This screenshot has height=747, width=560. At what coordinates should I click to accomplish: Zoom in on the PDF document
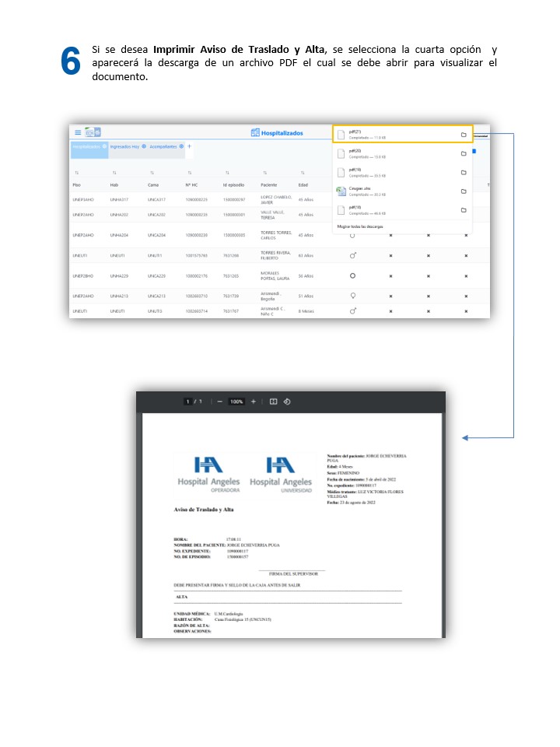tap(254, 402)
